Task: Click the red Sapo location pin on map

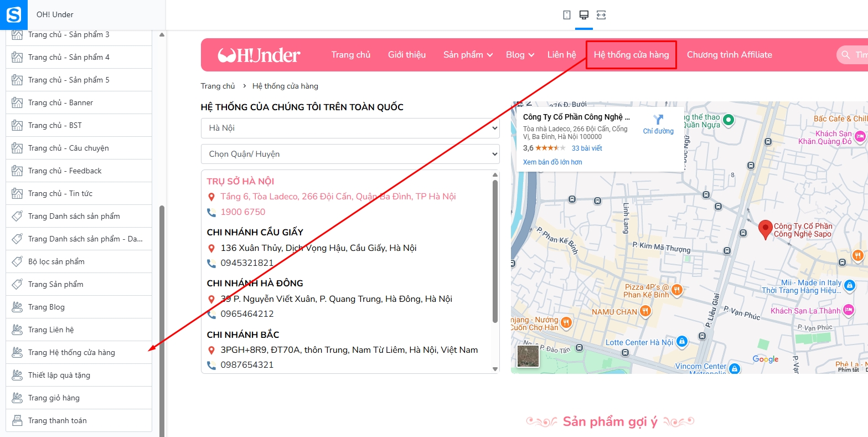Action: point(765,229)
